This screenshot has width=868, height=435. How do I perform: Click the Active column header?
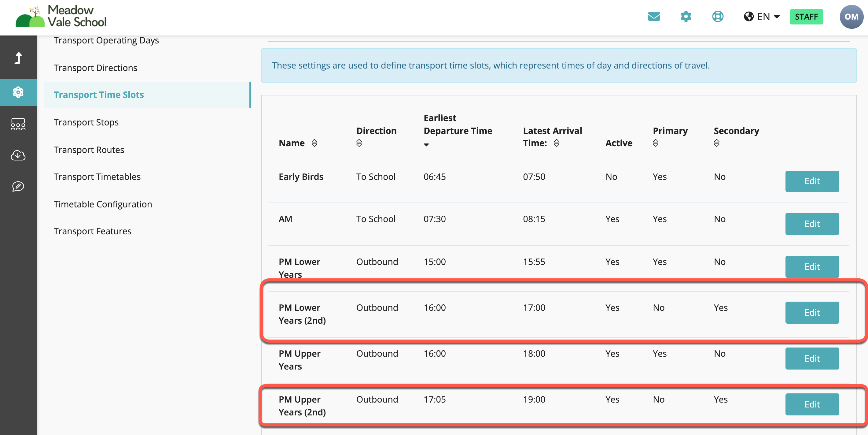[619, 143]
